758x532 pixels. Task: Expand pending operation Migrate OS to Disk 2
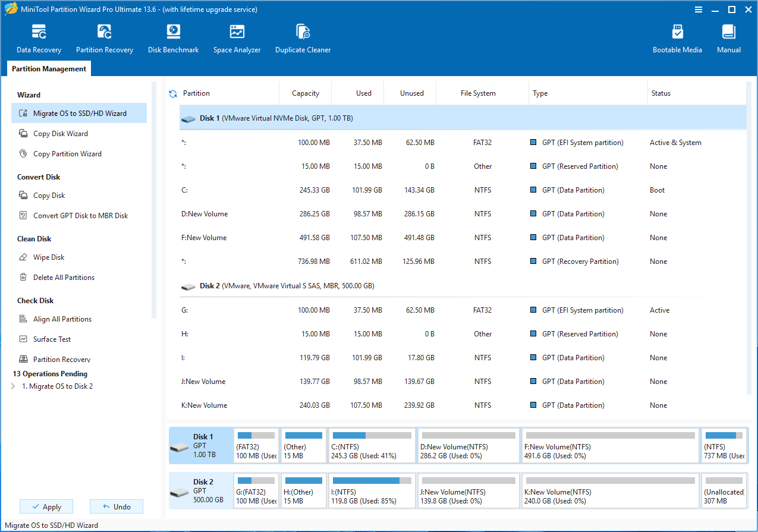point(13,386)
